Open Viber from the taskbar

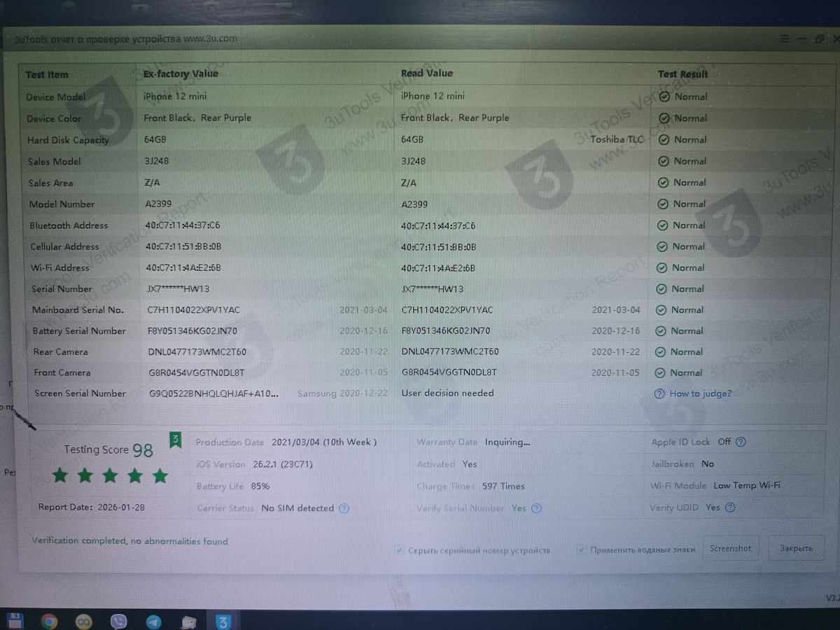(x=118, y=621)
